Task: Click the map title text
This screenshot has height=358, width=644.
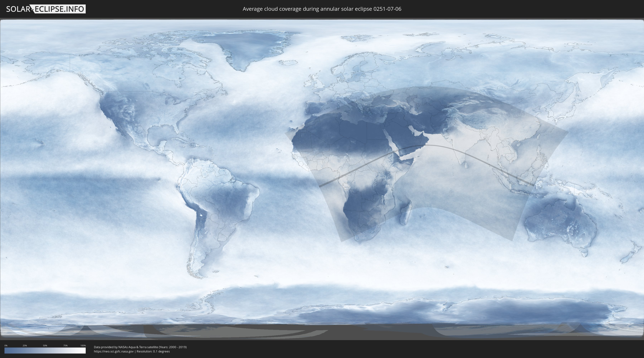Action: coord(322,9)
